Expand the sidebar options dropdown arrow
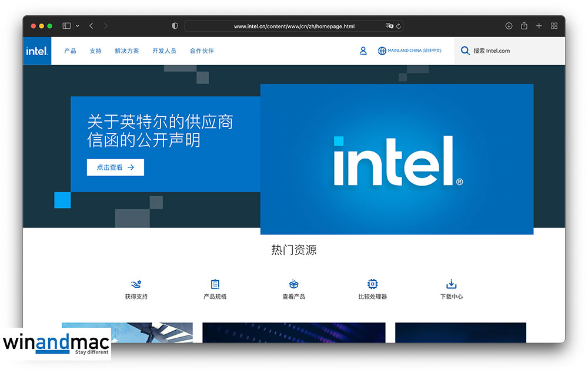 (x=77, y=26)
